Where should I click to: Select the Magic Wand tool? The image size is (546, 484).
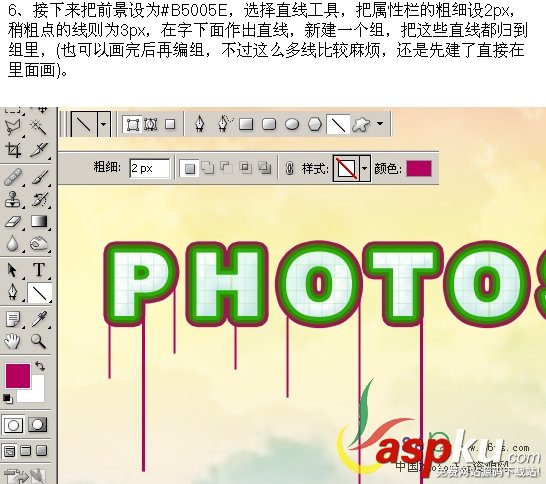(38, 127)
